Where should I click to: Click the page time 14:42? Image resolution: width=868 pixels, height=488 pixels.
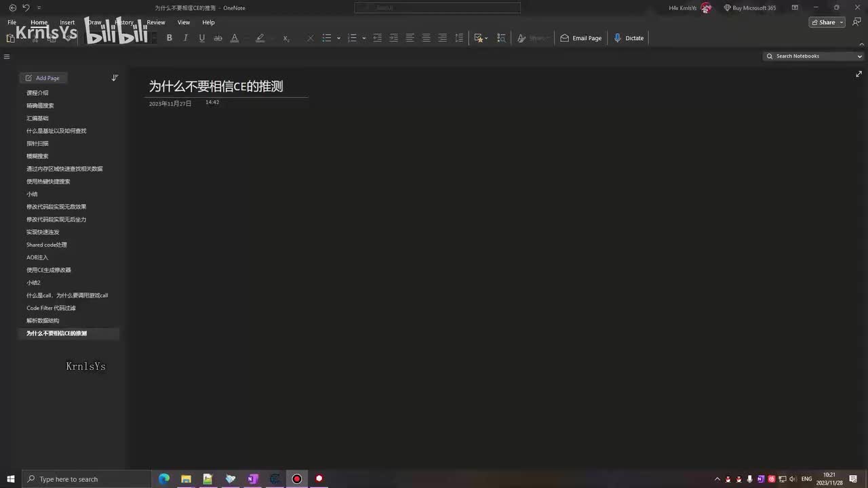212,102
